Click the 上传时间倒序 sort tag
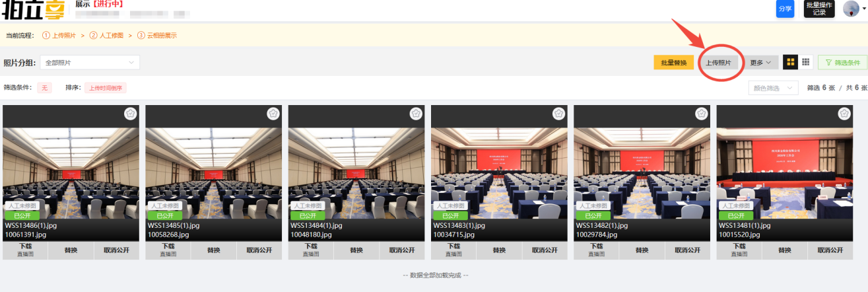The width and height of the screenshot is (868, 292). pyautogui.click(x=105, y=87)
